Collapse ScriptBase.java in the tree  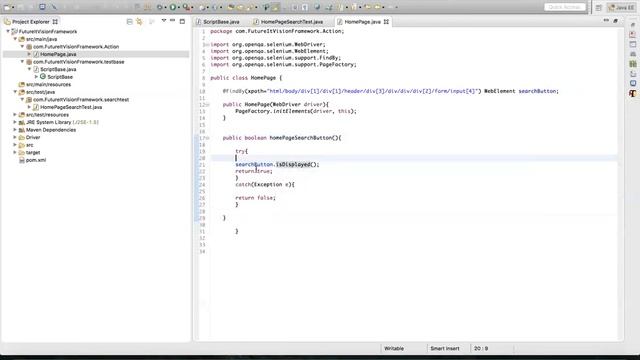[x=29, y=69]
